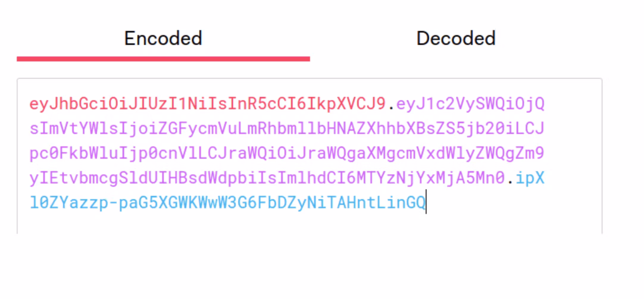Viewport: 644px width, 299px height.
Task: Place cursor after the final "LinGQ" characters
Action: pyautogui.click(x=426, y=203)
